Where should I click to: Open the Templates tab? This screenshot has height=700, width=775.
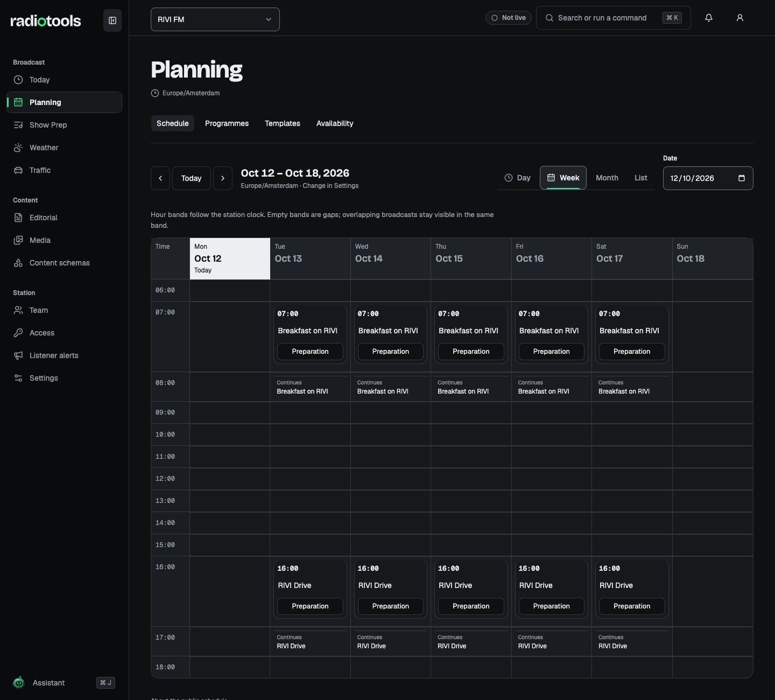point(283,123)
